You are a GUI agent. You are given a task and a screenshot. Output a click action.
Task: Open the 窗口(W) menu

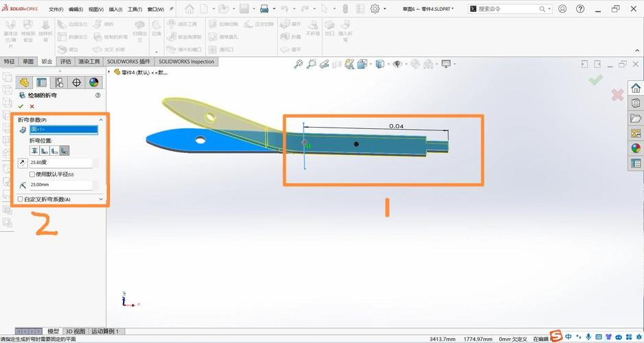coord(155,9)
